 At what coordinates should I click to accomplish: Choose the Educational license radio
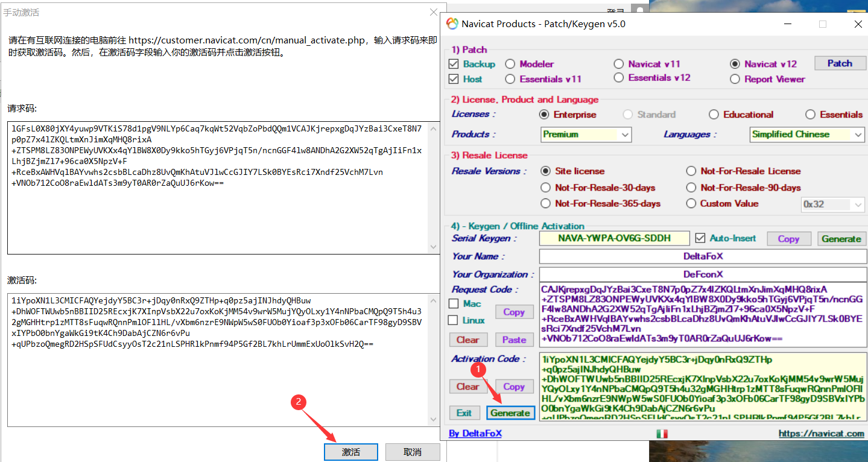pyautogui.click(x=714, y=115)
